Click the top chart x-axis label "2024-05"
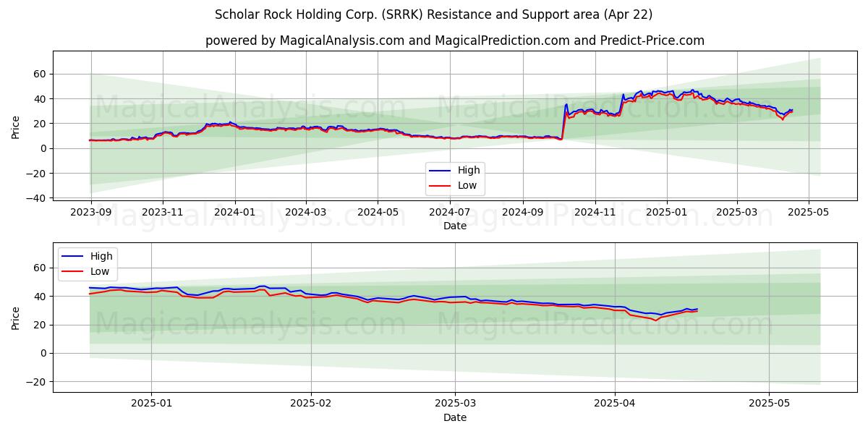 click(x=378, y=214)
